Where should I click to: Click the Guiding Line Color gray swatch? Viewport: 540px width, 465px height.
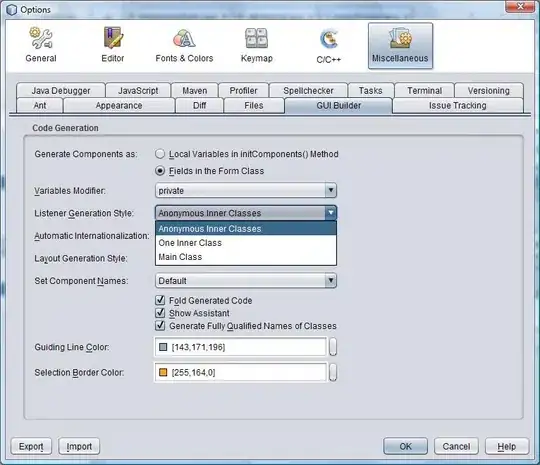(x=163, y=347)
